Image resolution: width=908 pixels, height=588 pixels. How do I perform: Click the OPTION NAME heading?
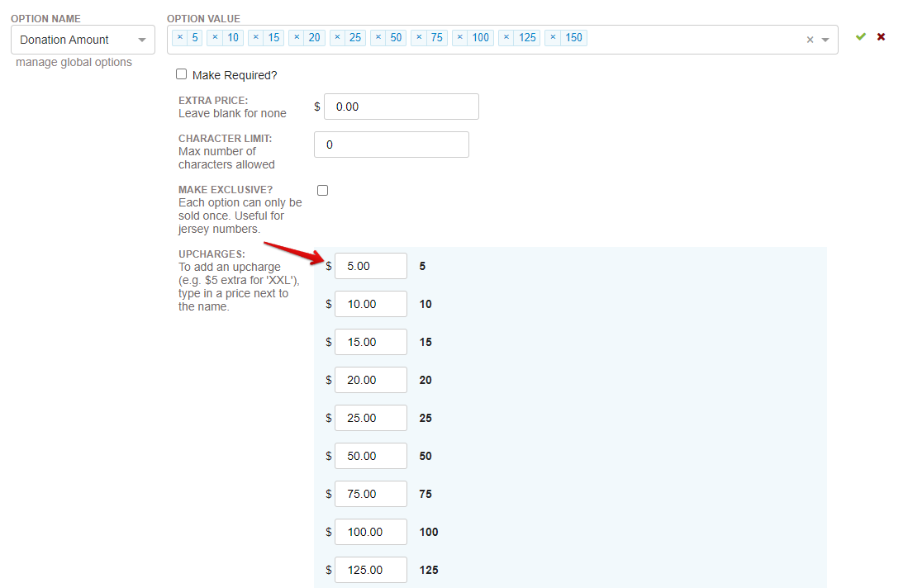click(x=45, y=18)
